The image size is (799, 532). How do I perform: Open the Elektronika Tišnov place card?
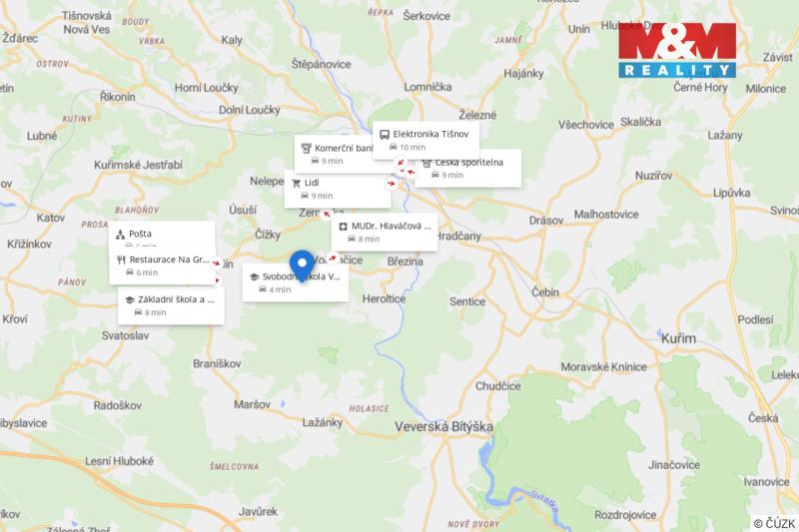(x=425, y=139)
